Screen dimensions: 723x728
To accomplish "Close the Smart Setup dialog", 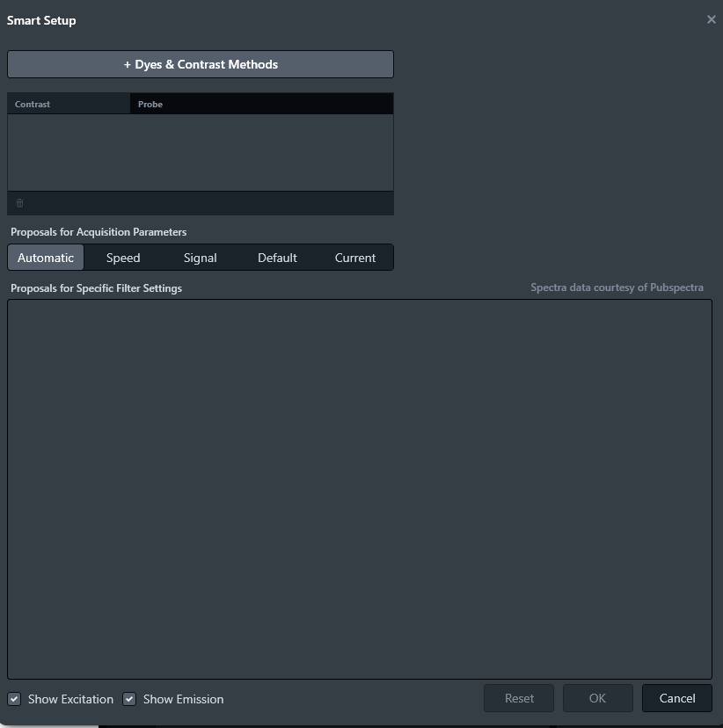I will (x=712, y=19).
